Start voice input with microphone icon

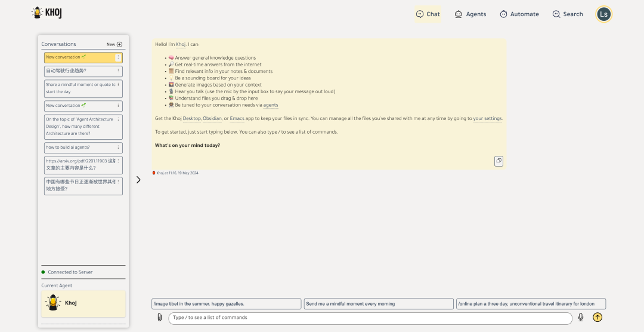[x=581, y=318]
